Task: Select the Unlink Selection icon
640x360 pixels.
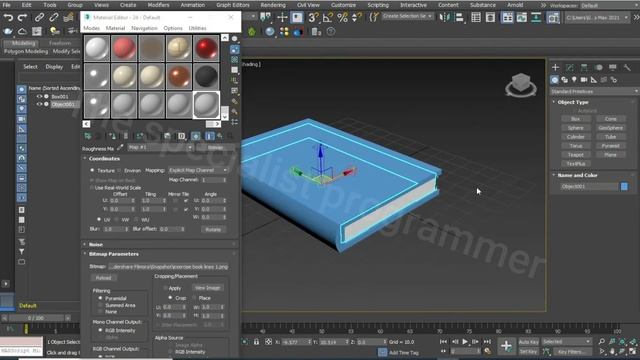Action: coord(53,17)
